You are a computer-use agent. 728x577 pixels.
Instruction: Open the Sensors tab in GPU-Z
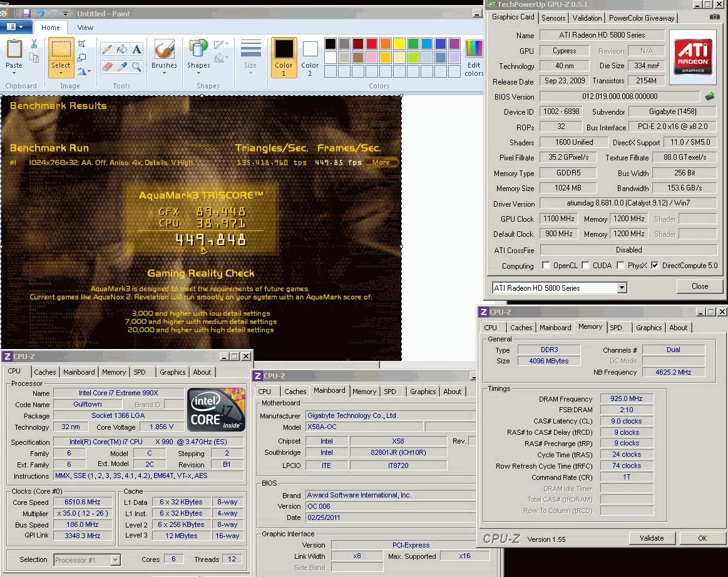[553, 18]
